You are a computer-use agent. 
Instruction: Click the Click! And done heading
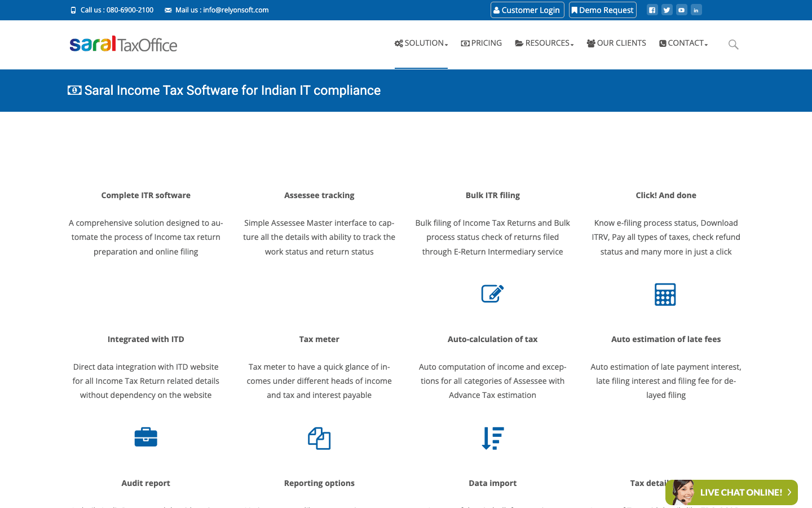(x=666, y=195)
